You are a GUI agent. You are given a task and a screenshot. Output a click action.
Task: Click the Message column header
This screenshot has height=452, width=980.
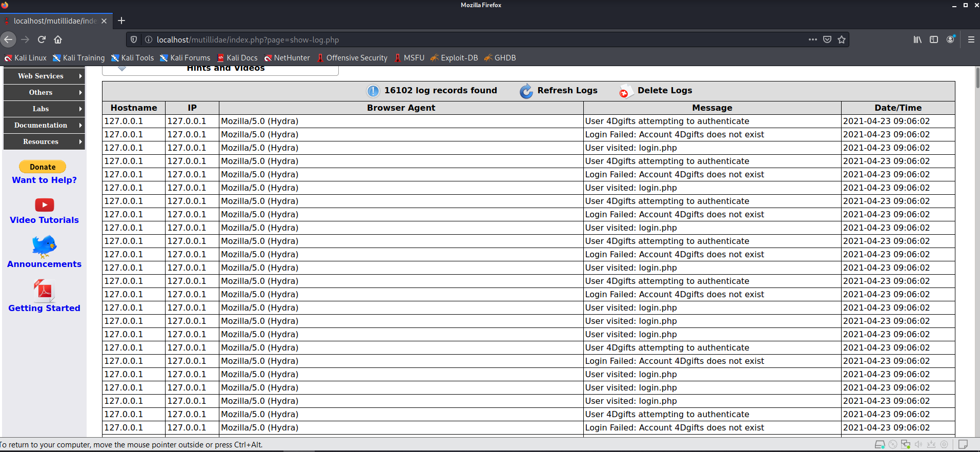pyautogui.click(x=712, y=108)
